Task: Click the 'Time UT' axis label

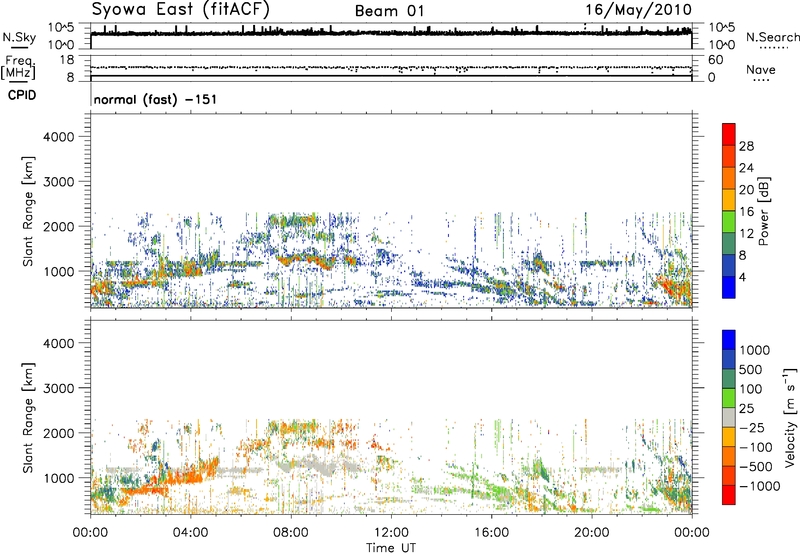Action: (391, 548)
